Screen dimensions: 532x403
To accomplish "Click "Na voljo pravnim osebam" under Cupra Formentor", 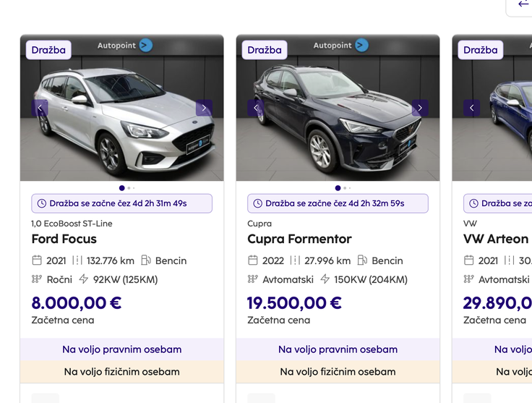I will click(x=338, y=349).
